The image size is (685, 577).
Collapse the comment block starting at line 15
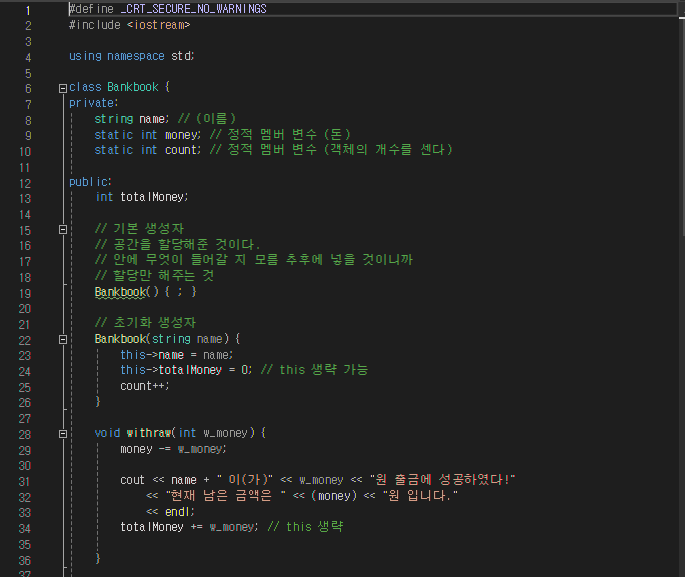[63, 229]
